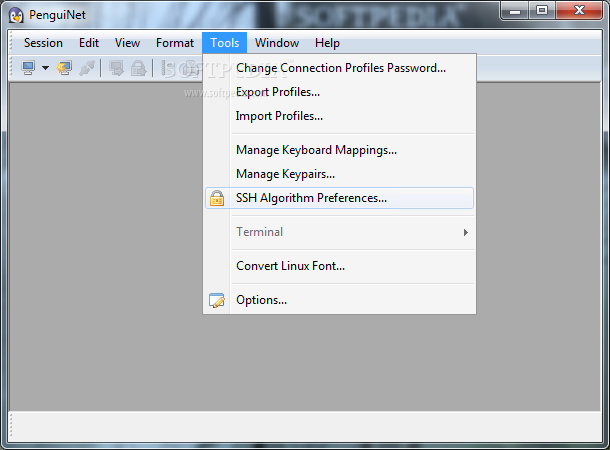Choose Change Connection Profiles Password
Viewport: 610px width, 450px height.
(x=339, y=68)
